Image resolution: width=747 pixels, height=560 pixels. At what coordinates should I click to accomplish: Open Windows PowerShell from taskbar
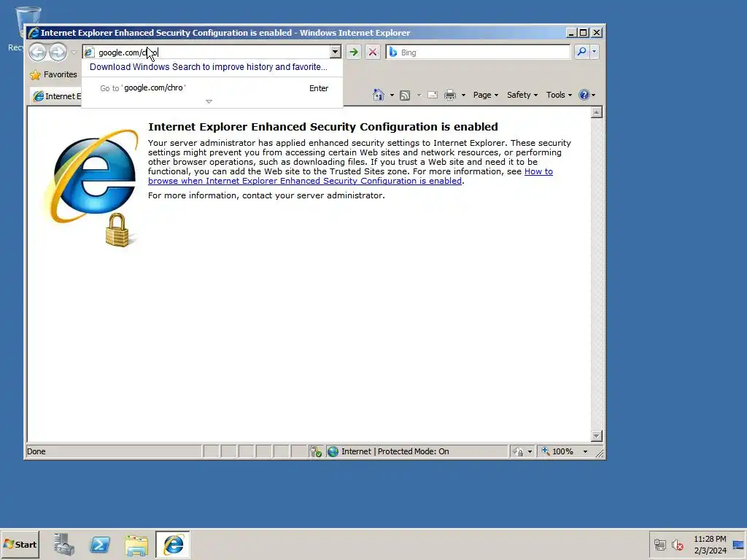(x=100, y=545)
